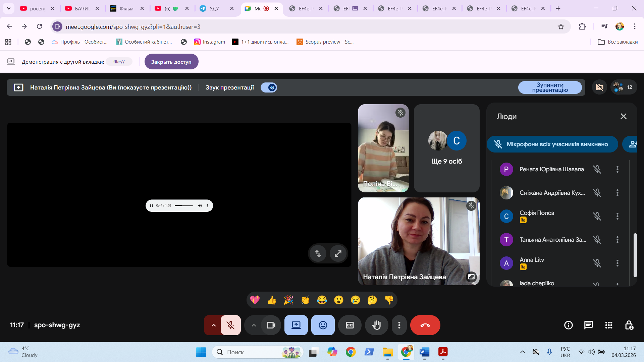Send the thumbs up reaction
The height and width of the screenshot is (362, 644).
click(x=272, y=300)
